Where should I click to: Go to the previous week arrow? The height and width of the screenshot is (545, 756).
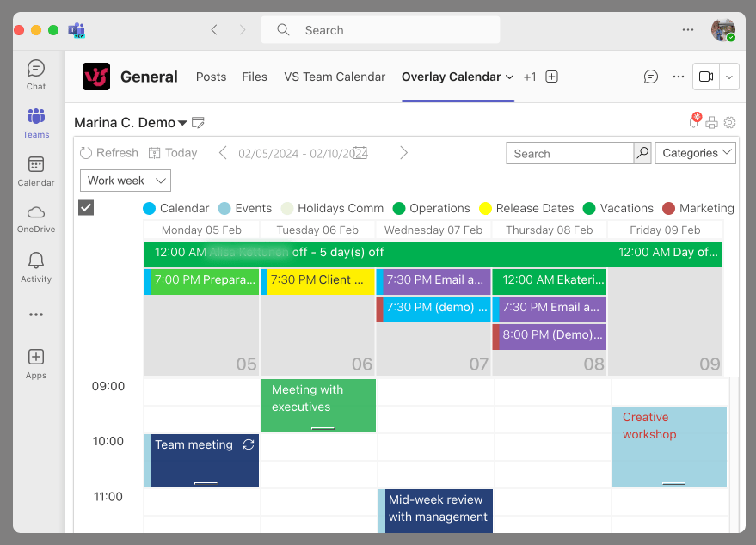[x=223, y=153]
